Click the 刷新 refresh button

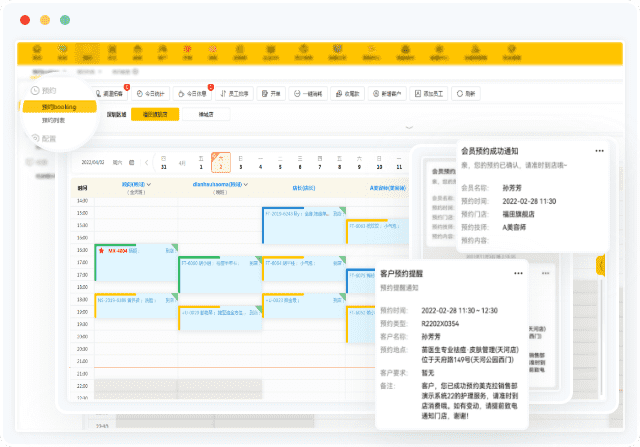click(x=466, y=93)
